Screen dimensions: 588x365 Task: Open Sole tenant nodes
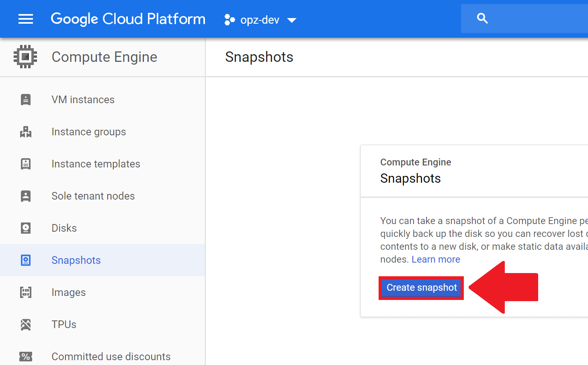pos(93,196)
